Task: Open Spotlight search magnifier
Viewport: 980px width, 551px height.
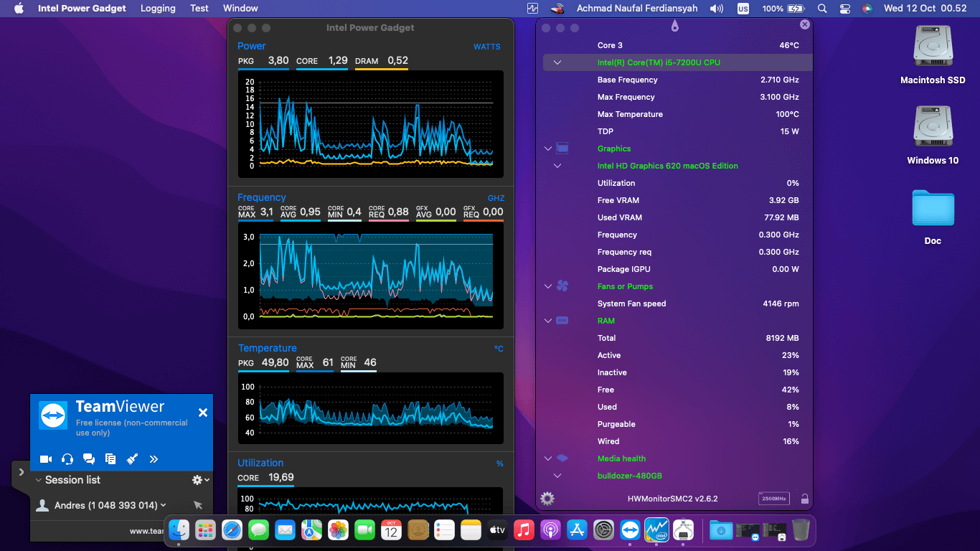Action: click(822, 9)
